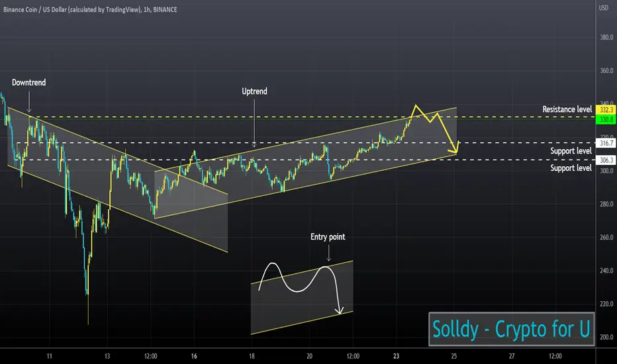This screenshot has height=364, width=617.
Task: Click date 27 on the time axis
Action: click(x=512, y=356)
